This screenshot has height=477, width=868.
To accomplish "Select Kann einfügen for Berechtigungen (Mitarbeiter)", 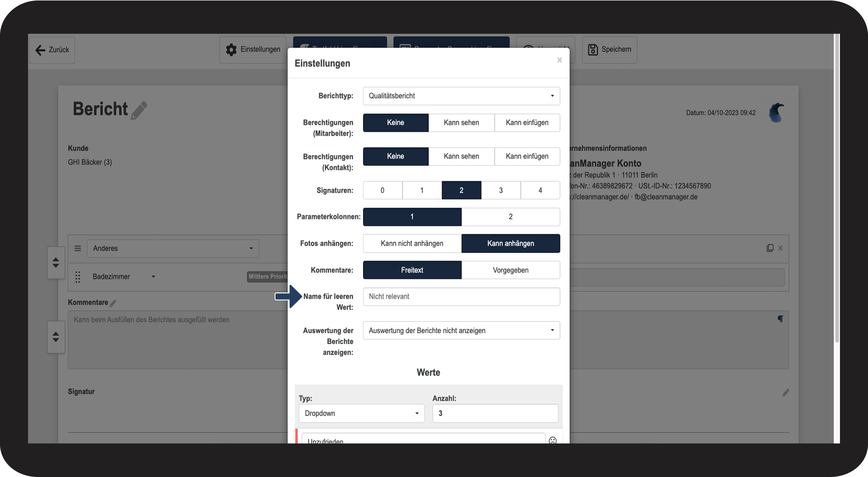I will point(527,123).
